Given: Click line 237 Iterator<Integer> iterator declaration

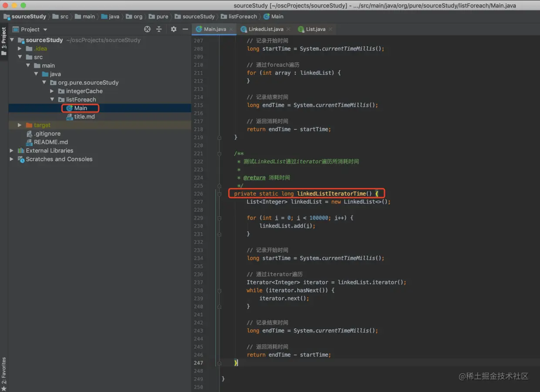Looking at the screenshot, I should (x=327, y=282).
